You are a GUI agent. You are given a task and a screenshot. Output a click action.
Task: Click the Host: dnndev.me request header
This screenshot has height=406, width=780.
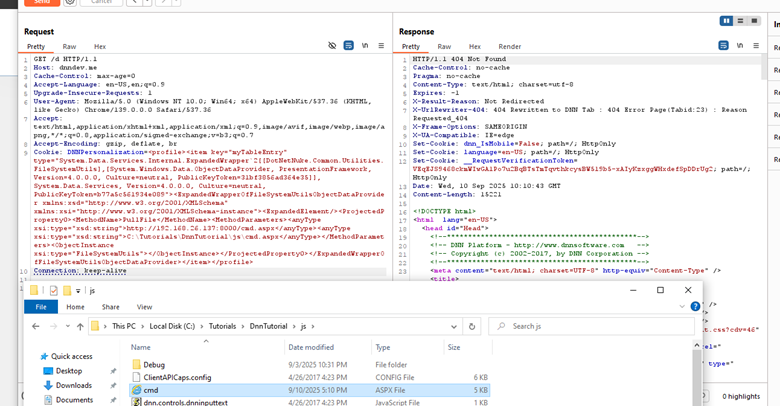(x=65, y=68)
